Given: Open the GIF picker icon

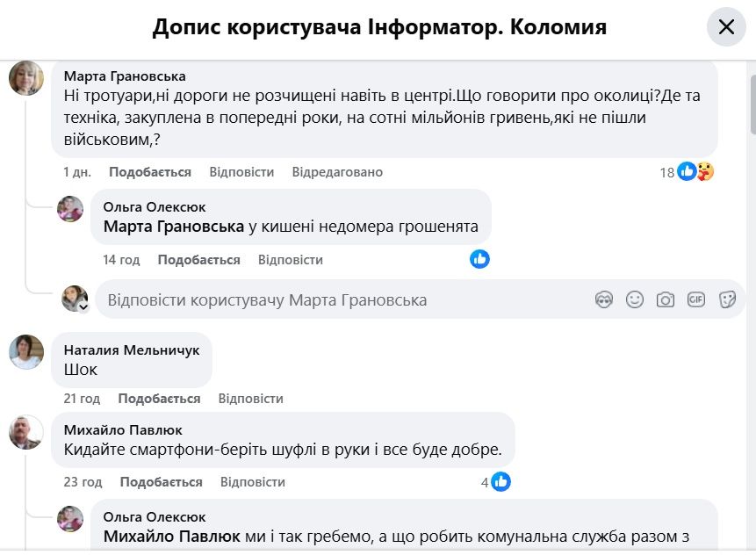Looking at the screenshot, I should [x=696, y=299].
